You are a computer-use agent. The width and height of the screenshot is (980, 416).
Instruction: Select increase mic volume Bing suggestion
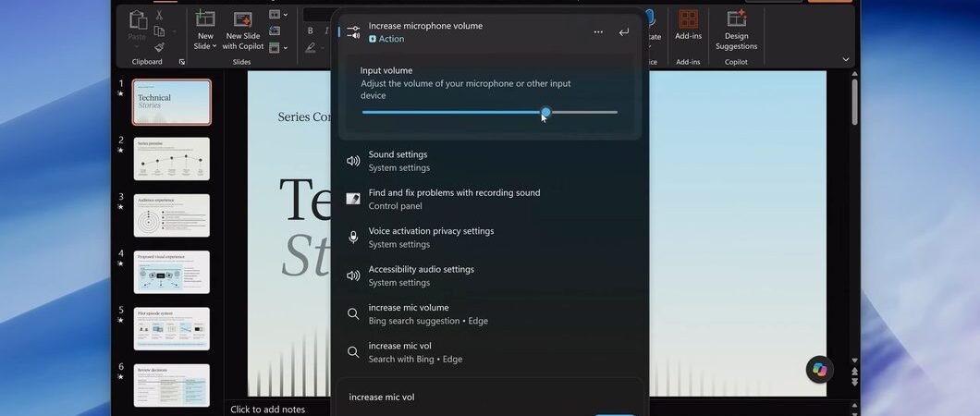(x=490, y=314)
